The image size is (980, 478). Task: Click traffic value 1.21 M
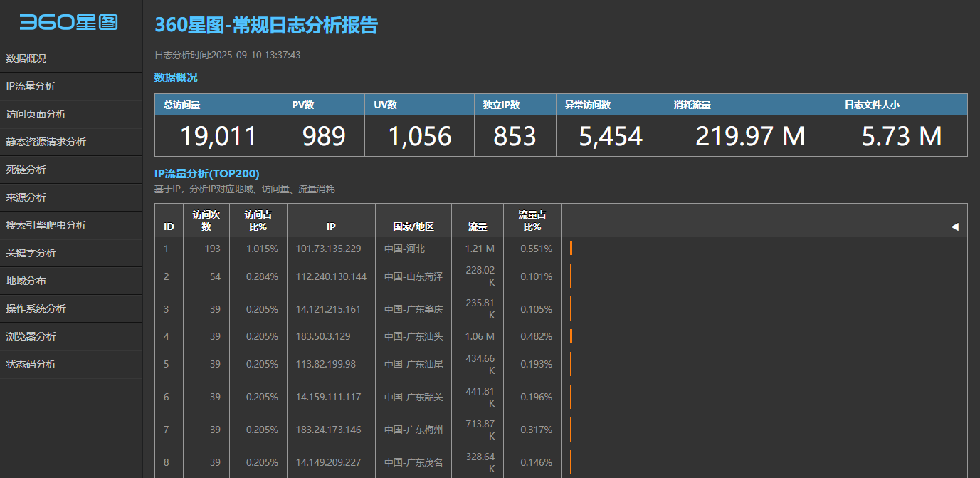click(x=480, y=249)
